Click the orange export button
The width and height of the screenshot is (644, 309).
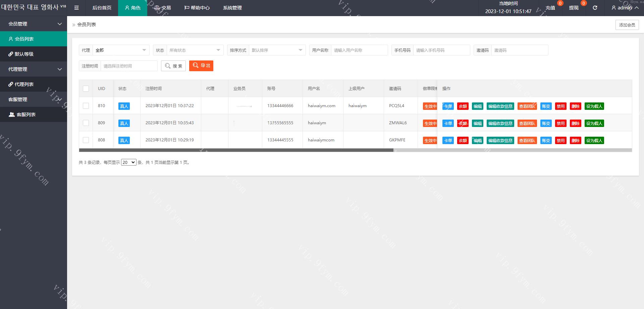pyautogui.click(x=201, y=66)
